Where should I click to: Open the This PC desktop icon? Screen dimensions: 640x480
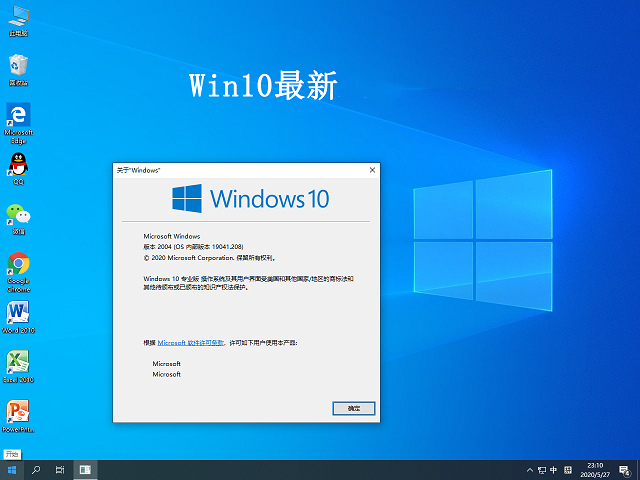point(18,17)
